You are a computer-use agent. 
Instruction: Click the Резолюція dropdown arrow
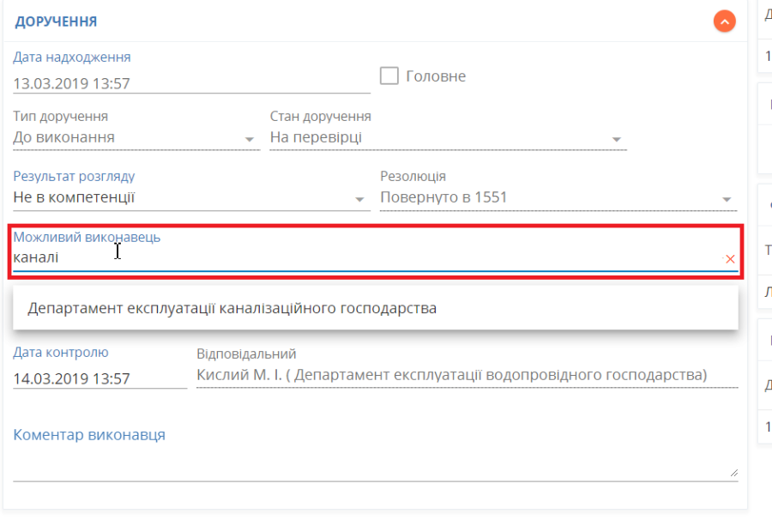pos(727,199)
